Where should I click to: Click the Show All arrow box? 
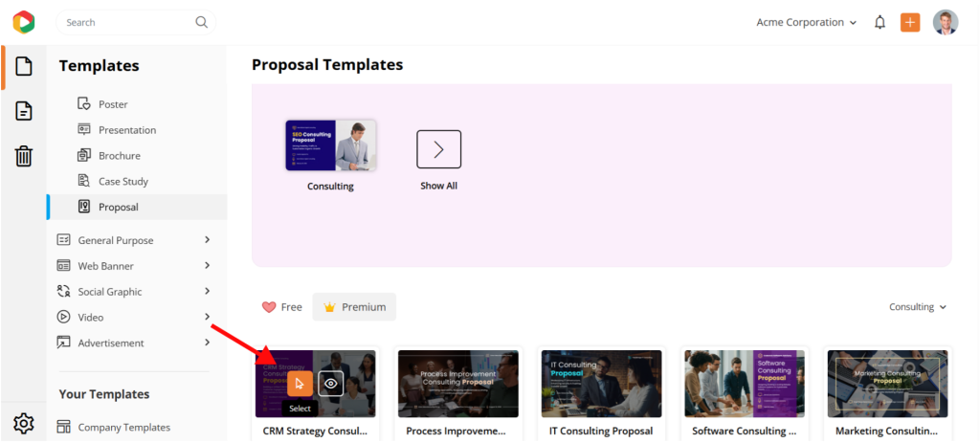pos(438,149)
